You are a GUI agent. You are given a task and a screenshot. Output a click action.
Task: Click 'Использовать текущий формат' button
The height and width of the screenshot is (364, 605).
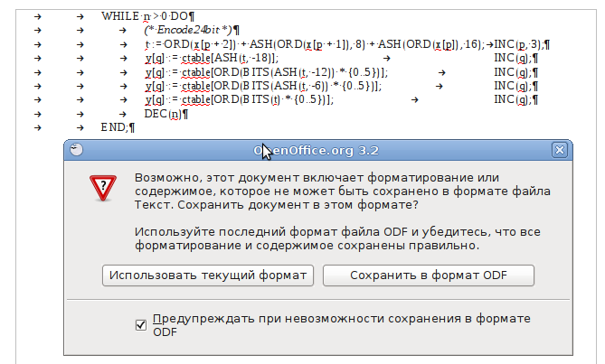point(208,275)
